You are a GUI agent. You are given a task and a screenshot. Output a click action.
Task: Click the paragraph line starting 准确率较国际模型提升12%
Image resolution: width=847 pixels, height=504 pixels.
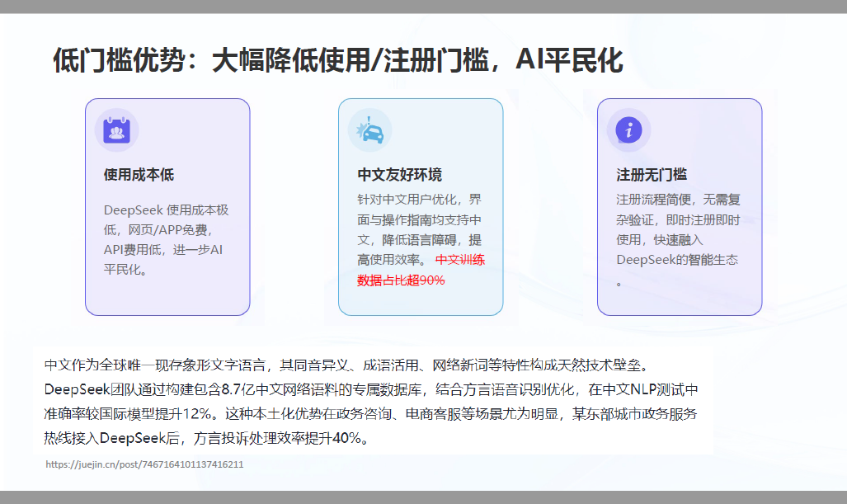371,414
